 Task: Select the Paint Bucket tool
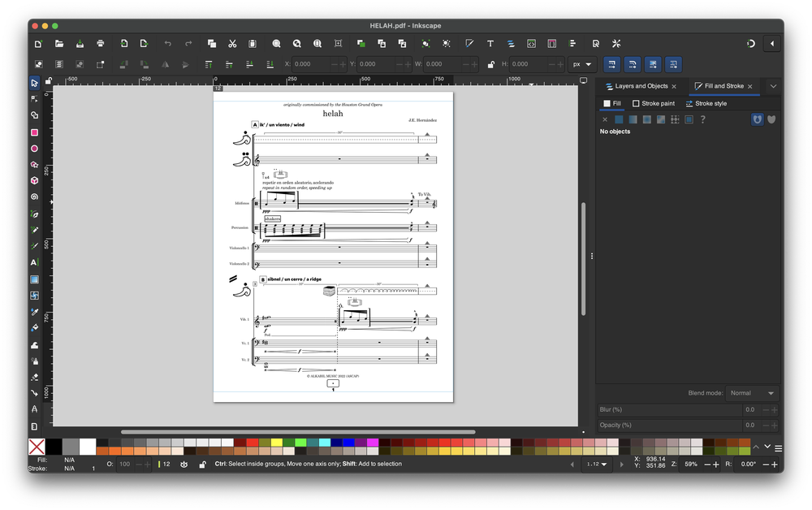point(34,328)
